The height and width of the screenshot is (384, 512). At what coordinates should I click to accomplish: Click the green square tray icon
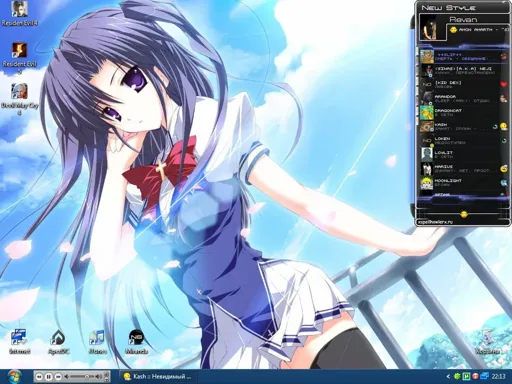pyautogui.click(x=467, y=377)
